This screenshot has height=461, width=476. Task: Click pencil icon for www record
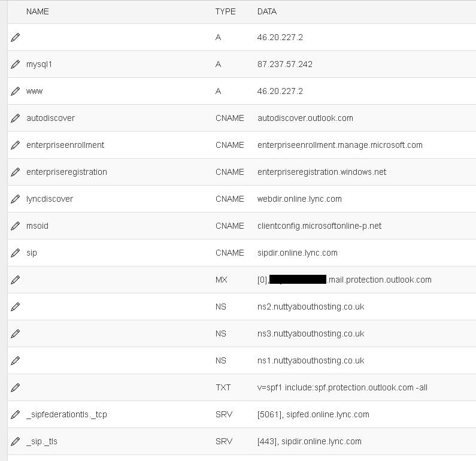point(15,92)
